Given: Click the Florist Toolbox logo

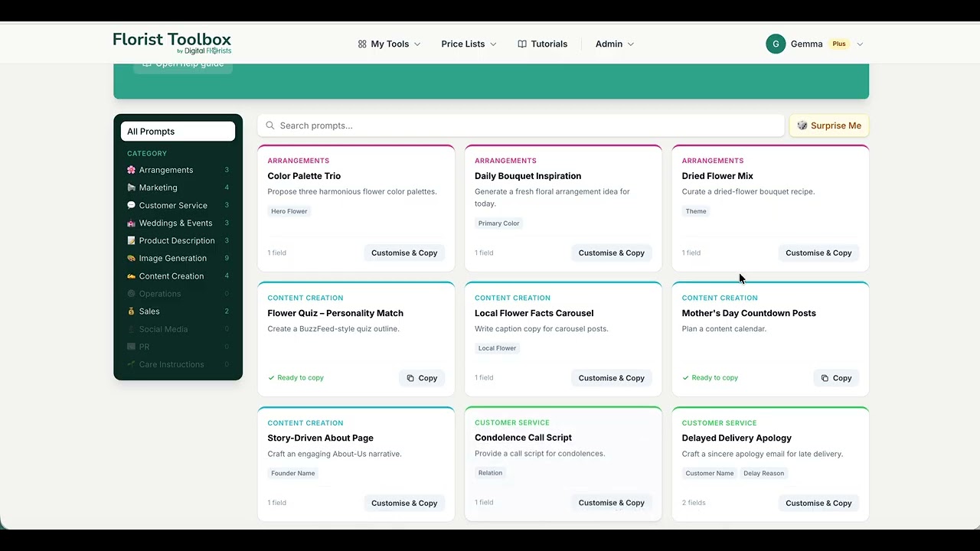Looking at the screenshot, I should tap(172, 43).
